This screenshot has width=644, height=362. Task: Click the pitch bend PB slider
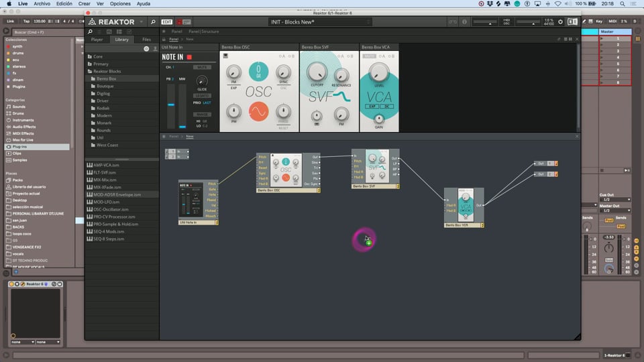click(x=171, y=106)
